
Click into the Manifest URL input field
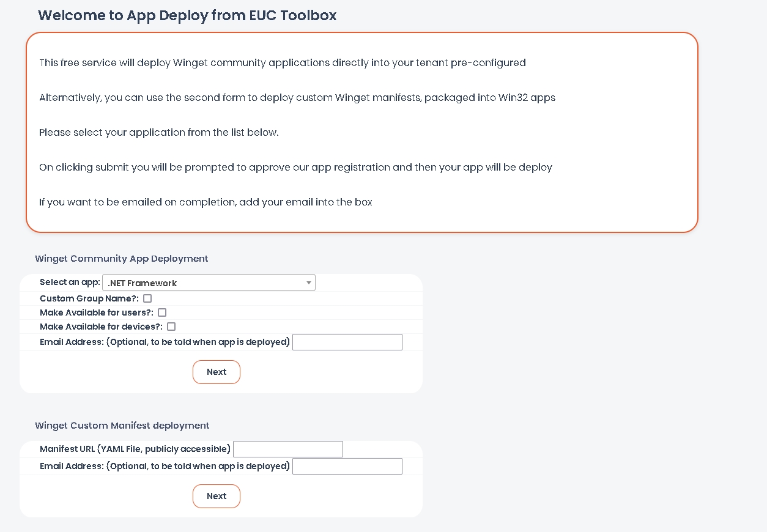pyautogui.click(x=287, y=449)
